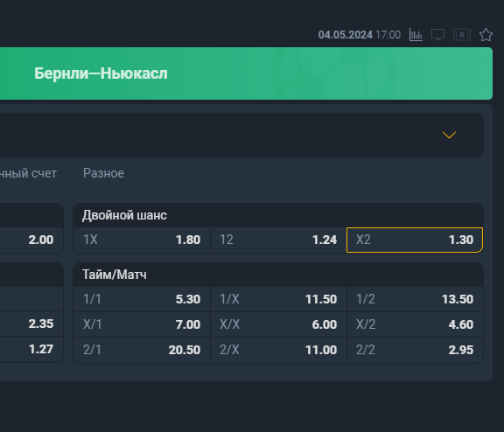Click the date 04.05.2024 17:00

tap(360, 35)
